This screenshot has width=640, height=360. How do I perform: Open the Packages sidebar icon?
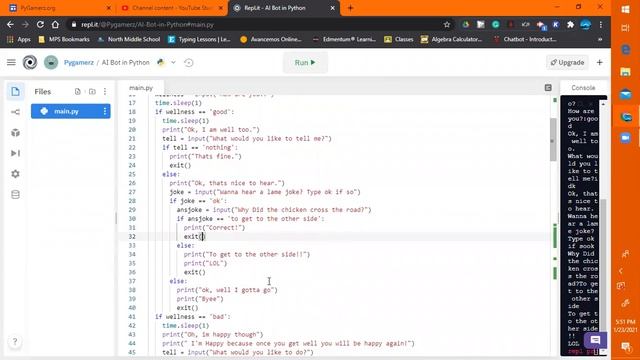coord(16,133)
